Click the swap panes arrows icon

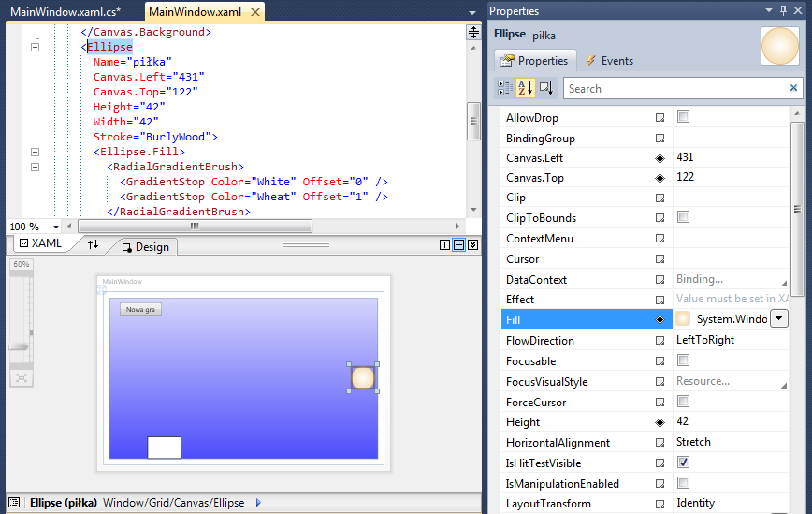(x=94, y=244)
